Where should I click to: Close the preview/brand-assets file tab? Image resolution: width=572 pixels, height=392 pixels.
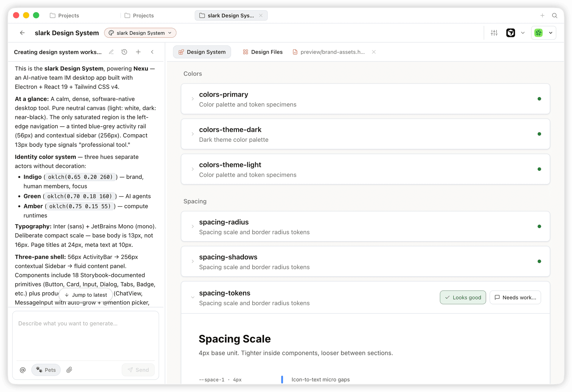point(374,52)
